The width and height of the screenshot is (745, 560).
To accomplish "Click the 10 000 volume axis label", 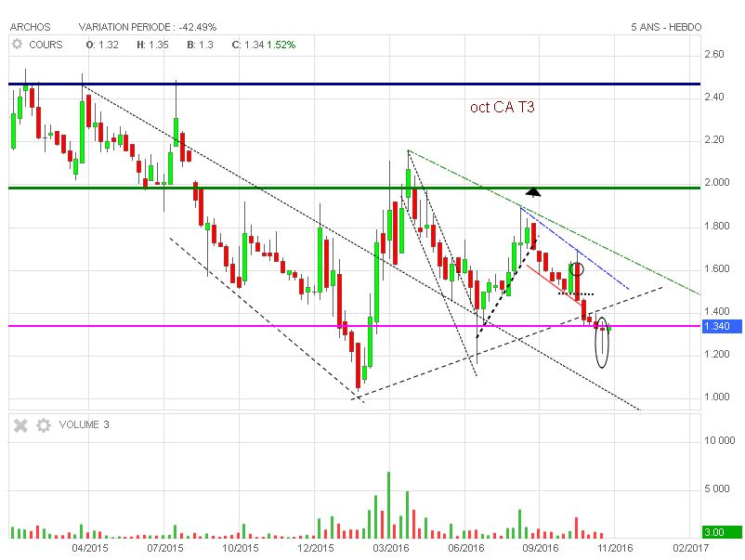I will [x=719, y=440].
